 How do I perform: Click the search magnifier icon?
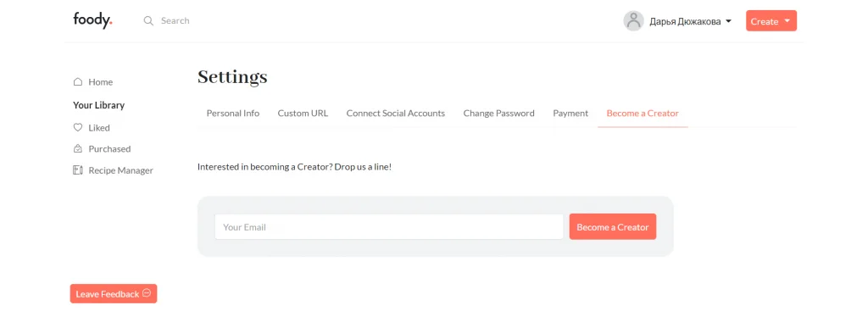(148, 21)
